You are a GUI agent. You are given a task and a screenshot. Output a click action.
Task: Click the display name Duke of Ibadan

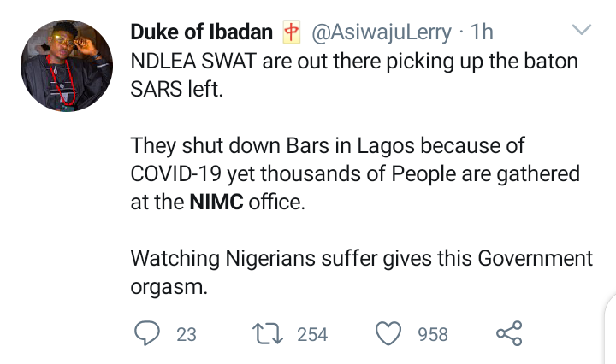point(202,33)
